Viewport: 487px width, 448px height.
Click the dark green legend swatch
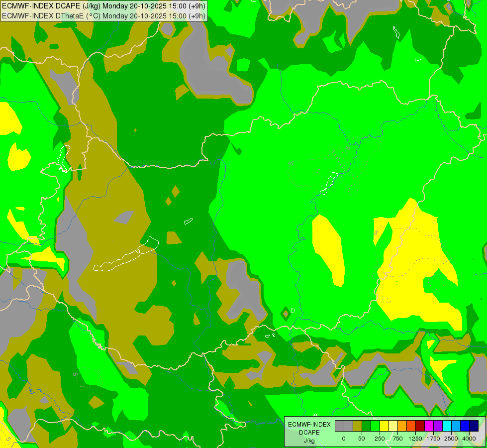(367, 426)
